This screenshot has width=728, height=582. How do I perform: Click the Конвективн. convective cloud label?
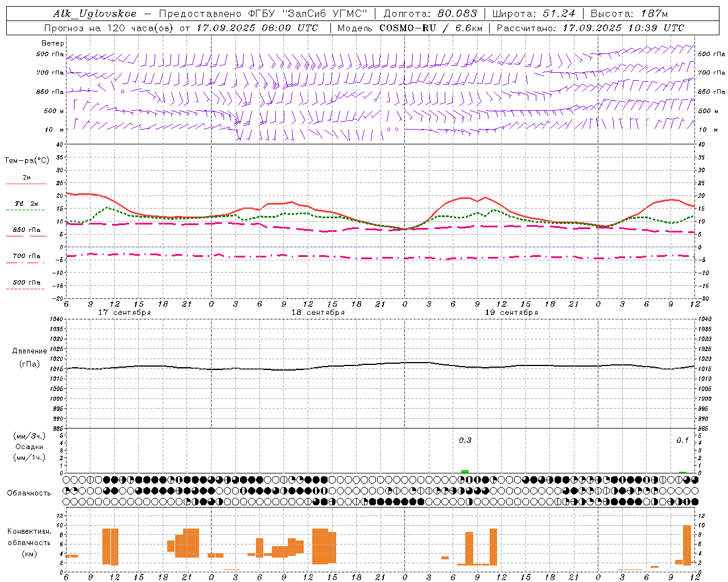(30, 531)
